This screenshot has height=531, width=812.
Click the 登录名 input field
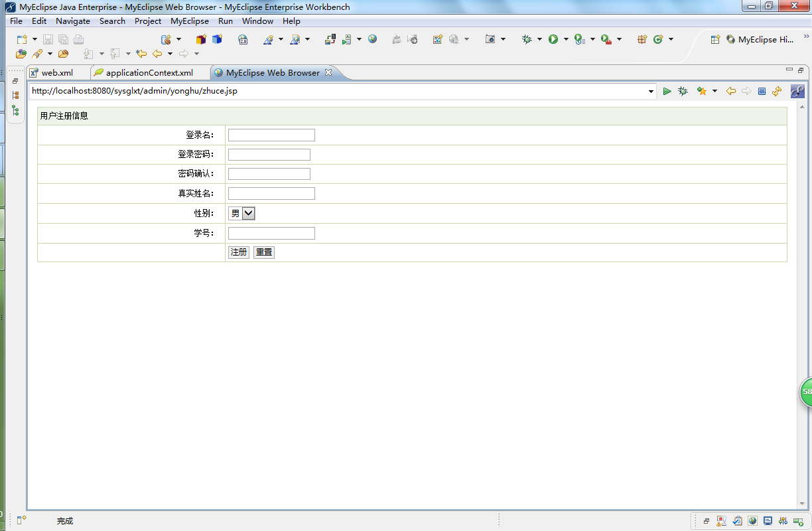pyautogui.click(x=271, y=135)
